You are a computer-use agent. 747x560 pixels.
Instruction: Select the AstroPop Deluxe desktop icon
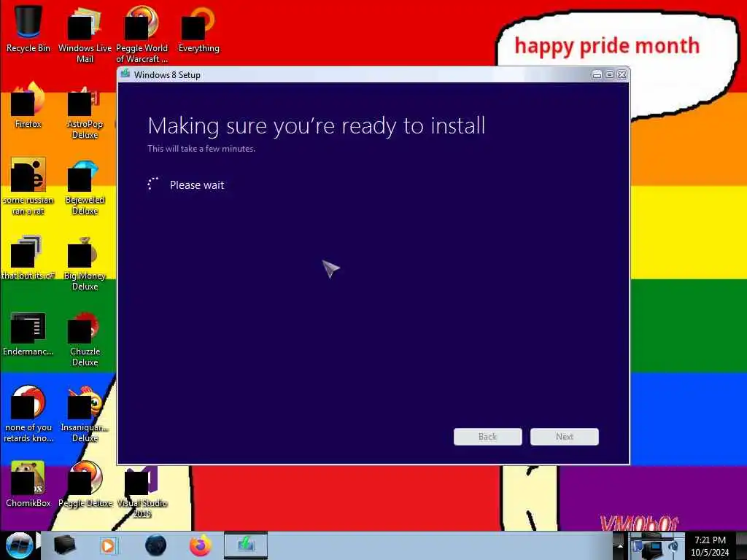[x=85, y=111]
